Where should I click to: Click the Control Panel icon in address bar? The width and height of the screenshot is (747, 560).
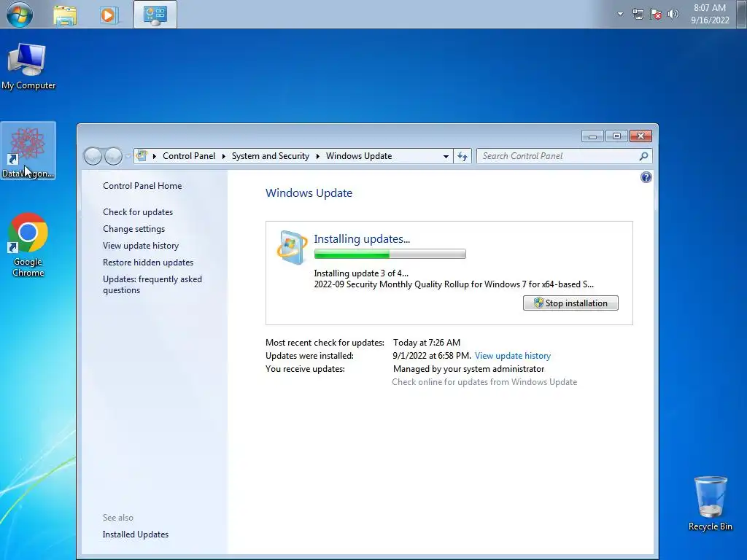coord(142,155)
